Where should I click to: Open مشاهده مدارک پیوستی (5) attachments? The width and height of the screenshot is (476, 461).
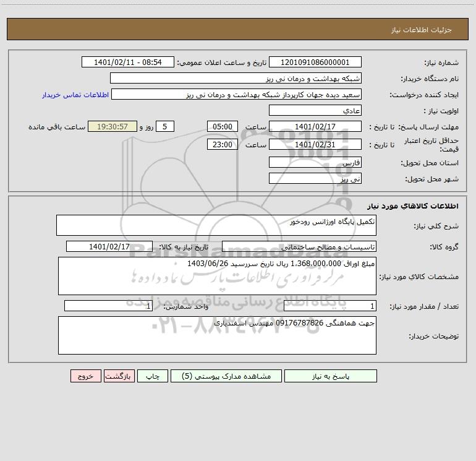coord(226,376)
